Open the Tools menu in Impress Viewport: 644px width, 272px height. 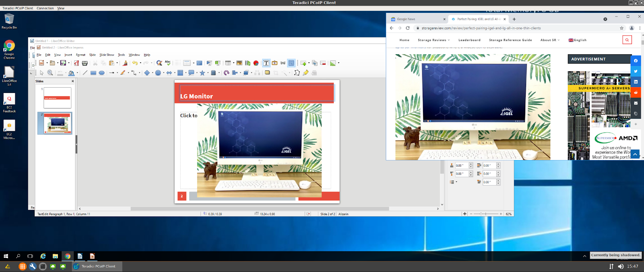121,55
